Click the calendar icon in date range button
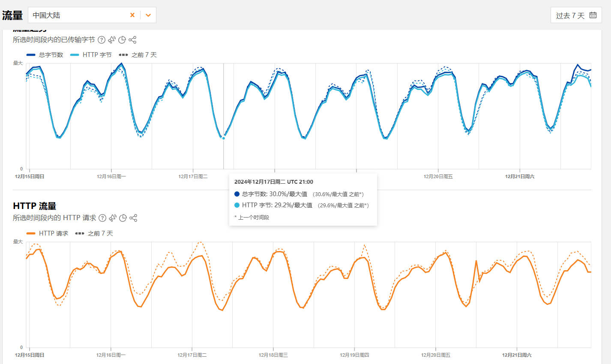 tap(593, 15)
